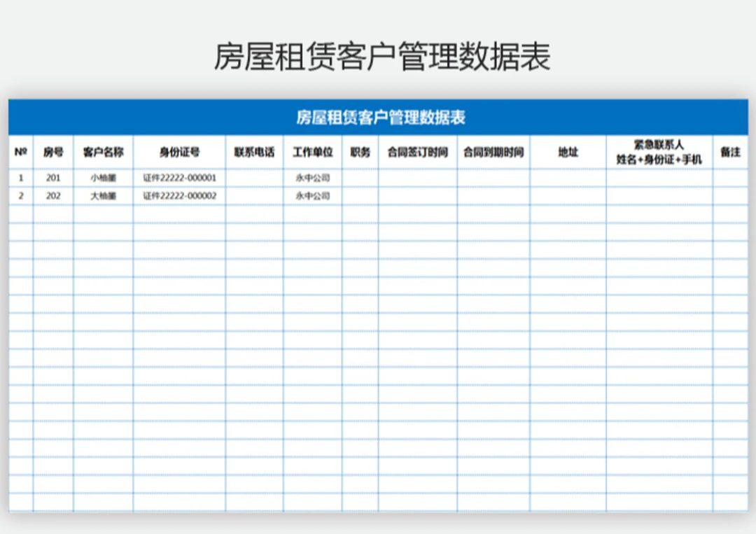Click the 合同签订时间 header cell
The width and height of the screenshot is (756, 534).
[417, 152]
